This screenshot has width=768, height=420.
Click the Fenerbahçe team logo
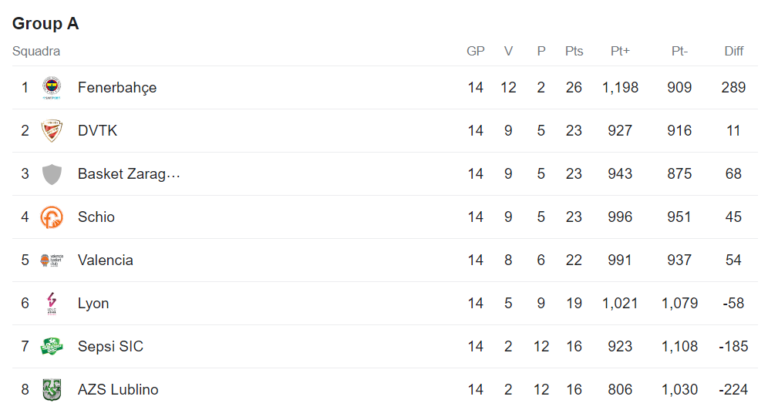tap(52, 88)
